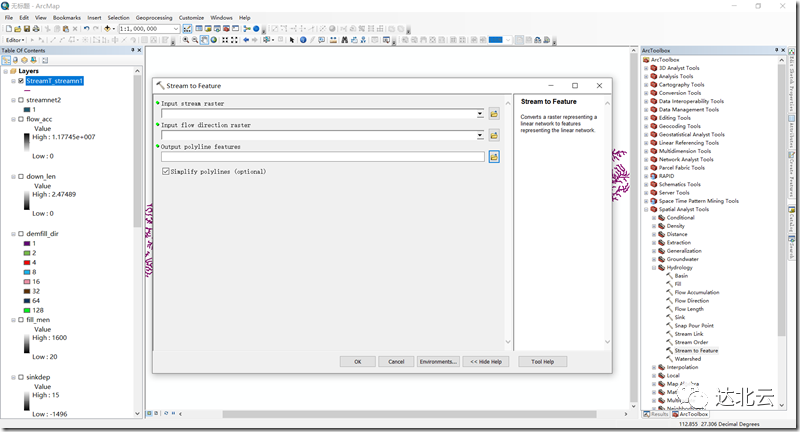Switch to the Results tab below ArcToolbox

656,414
